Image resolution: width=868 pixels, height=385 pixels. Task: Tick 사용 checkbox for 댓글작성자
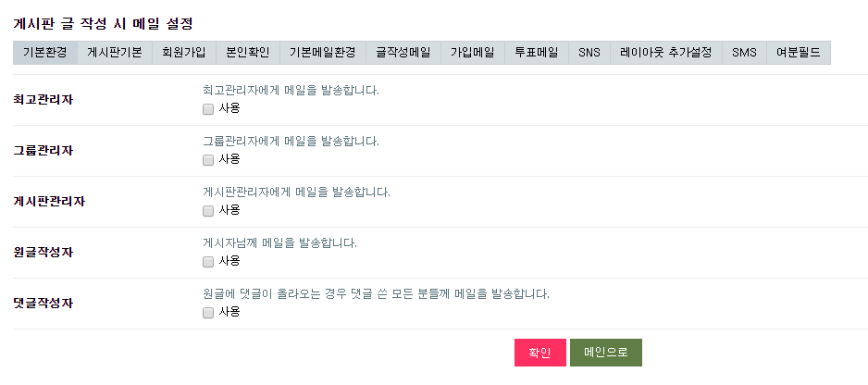pos(208,313)
